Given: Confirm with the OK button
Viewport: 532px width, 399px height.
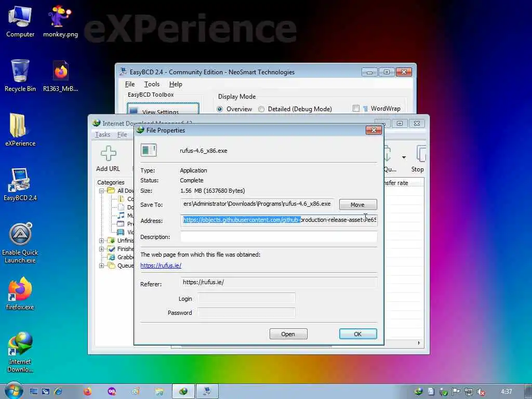Looking at the screenshot, I should pyautogui.click(x=358, y=334).
